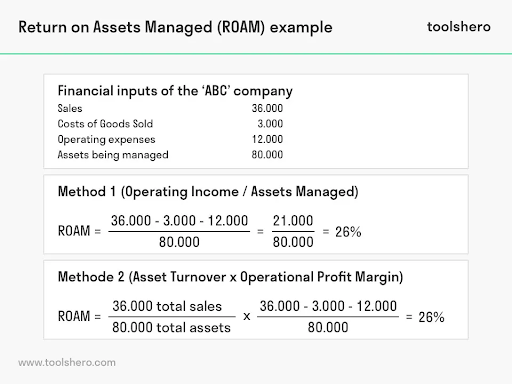This screenshot has width=512, height=384.
Task: Click the Costs of Goods Sold label
Action: click(x=105, y=124)
